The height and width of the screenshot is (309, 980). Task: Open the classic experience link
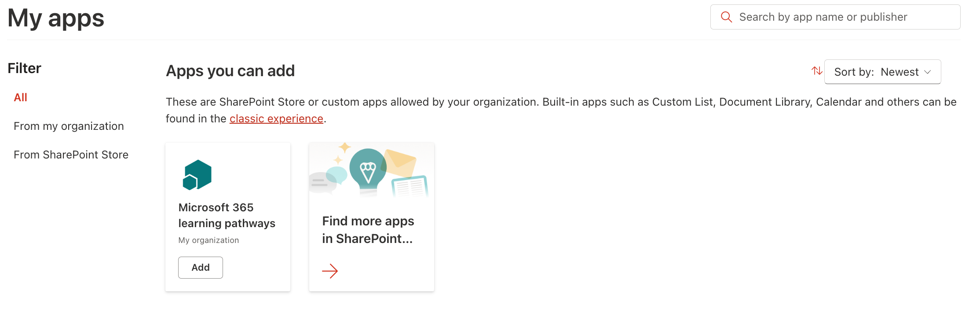click(276, 119)
